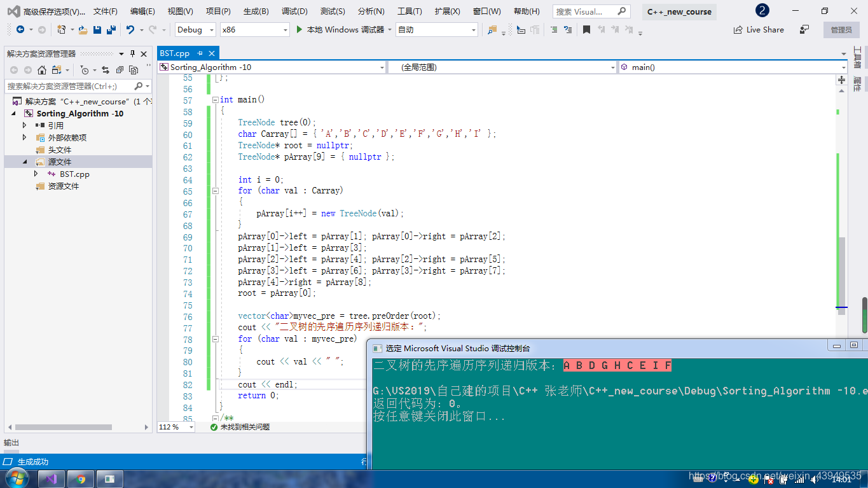Click the sync with active document icon
This screenshot has width=868, height=488.
tap(105, 70)
